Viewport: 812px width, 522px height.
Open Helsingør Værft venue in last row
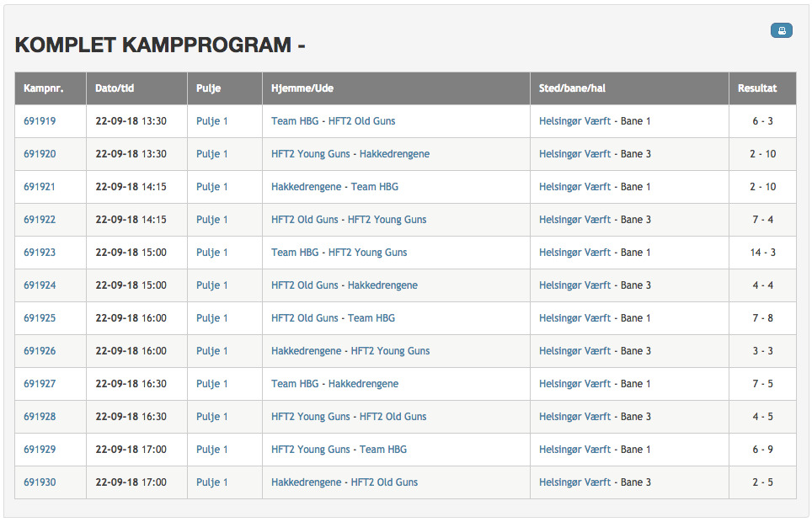(x=574, y=482)
